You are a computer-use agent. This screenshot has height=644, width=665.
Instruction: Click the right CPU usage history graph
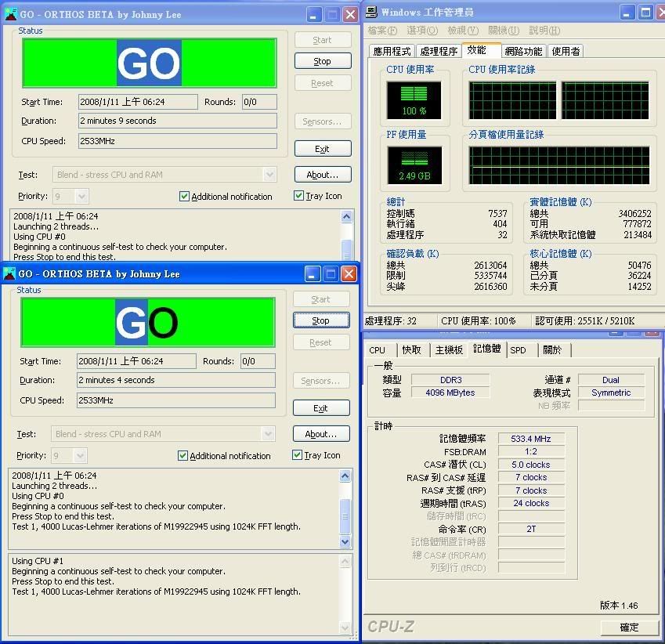pos(605,100)
